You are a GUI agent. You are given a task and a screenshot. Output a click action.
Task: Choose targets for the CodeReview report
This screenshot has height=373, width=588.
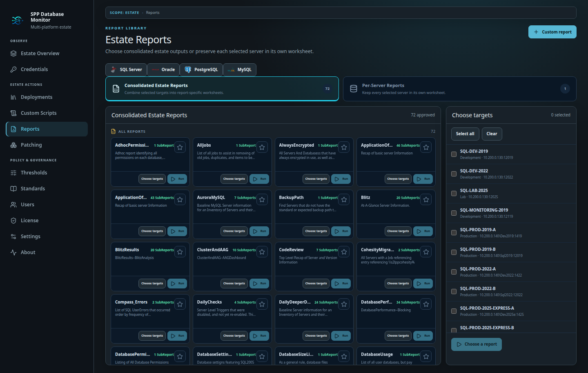tap(316, 284)
